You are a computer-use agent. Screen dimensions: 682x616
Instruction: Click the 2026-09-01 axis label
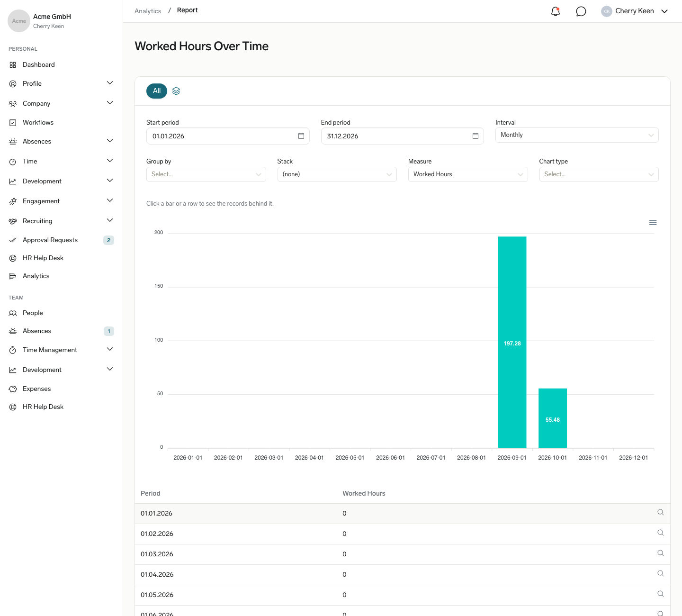512,458
